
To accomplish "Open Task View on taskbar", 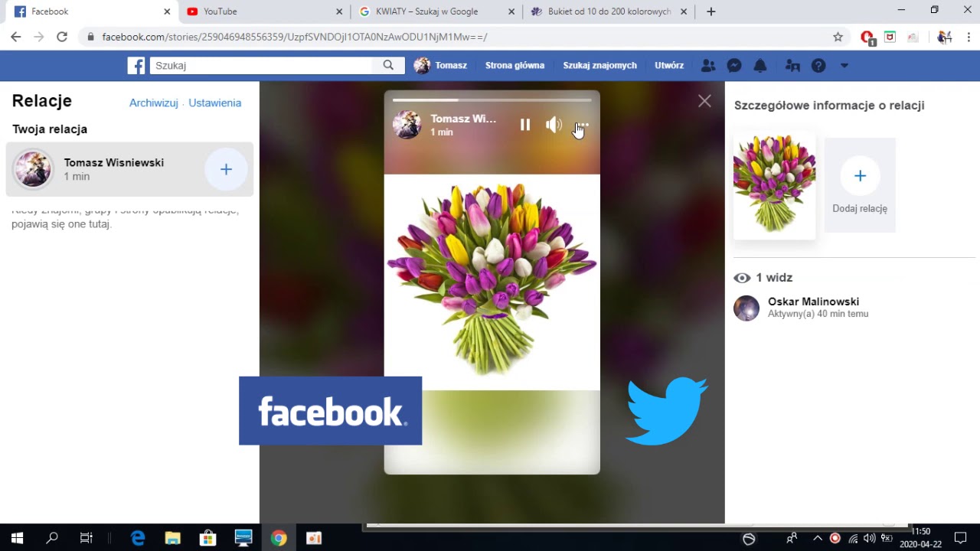I will 87,538.
